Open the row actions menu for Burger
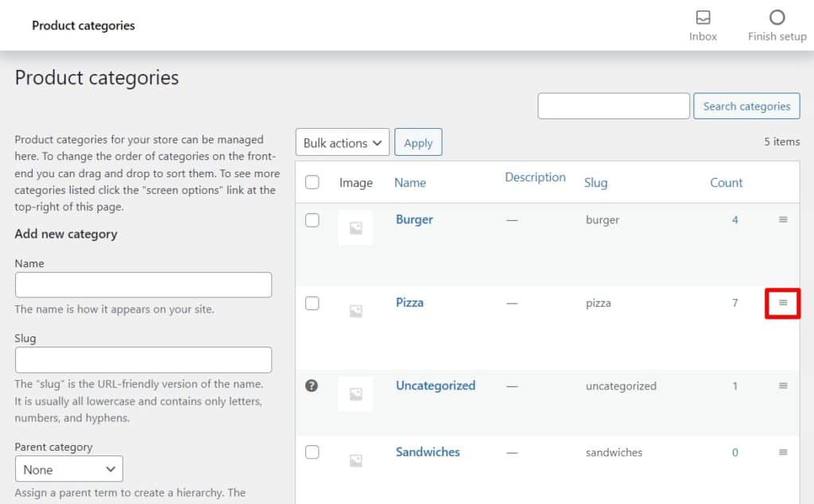The image size is (814, 504). point(783,219)
